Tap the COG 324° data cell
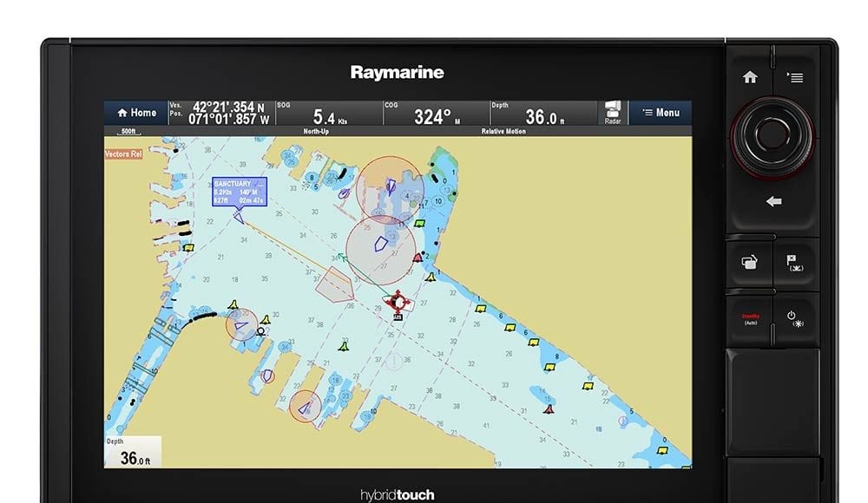 click(437, 113)
